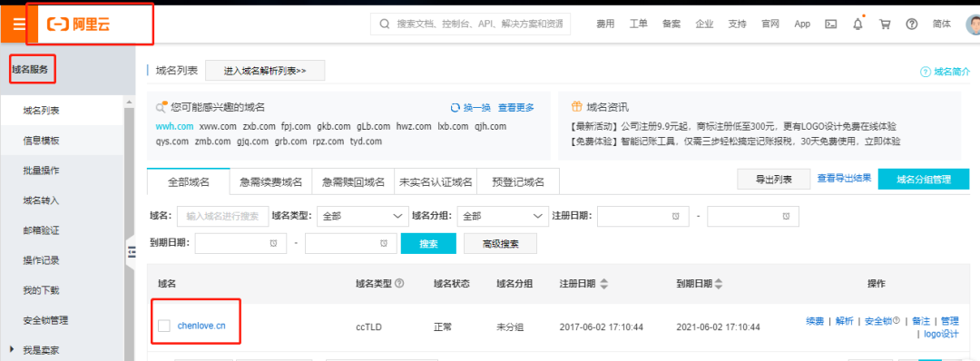Click the 域名简介 help icon

(926, 72)
